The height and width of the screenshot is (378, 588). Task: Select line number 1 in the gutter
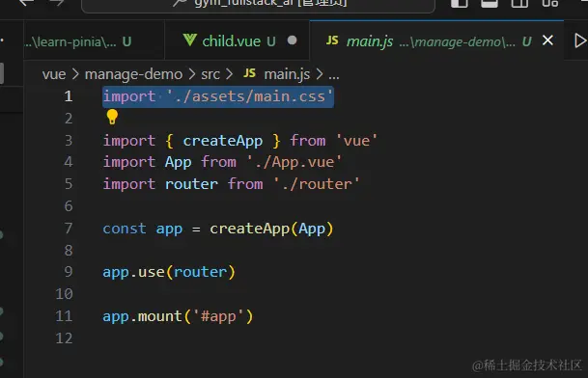[69, 96]
